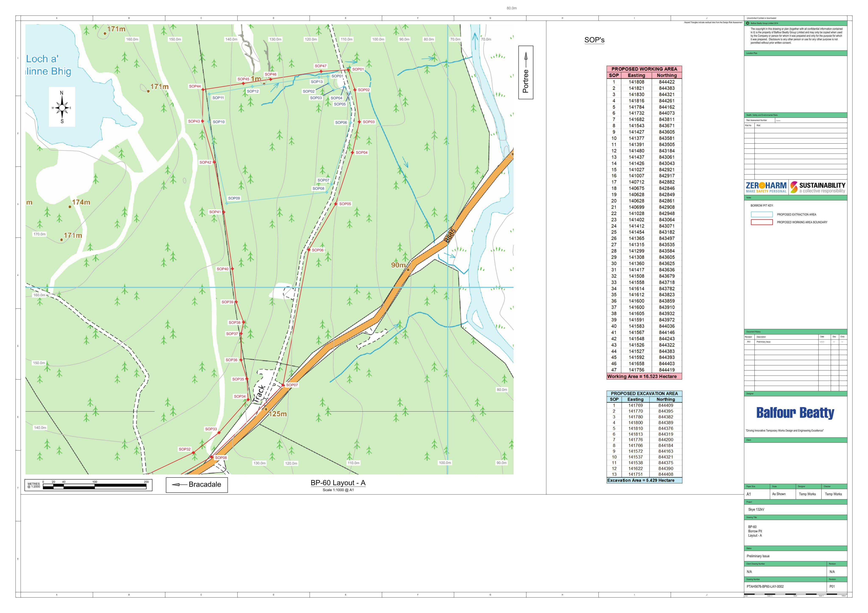Click the 174m spot height label
This screenshot has width=868, height=613.
click(x=81, y=202)
